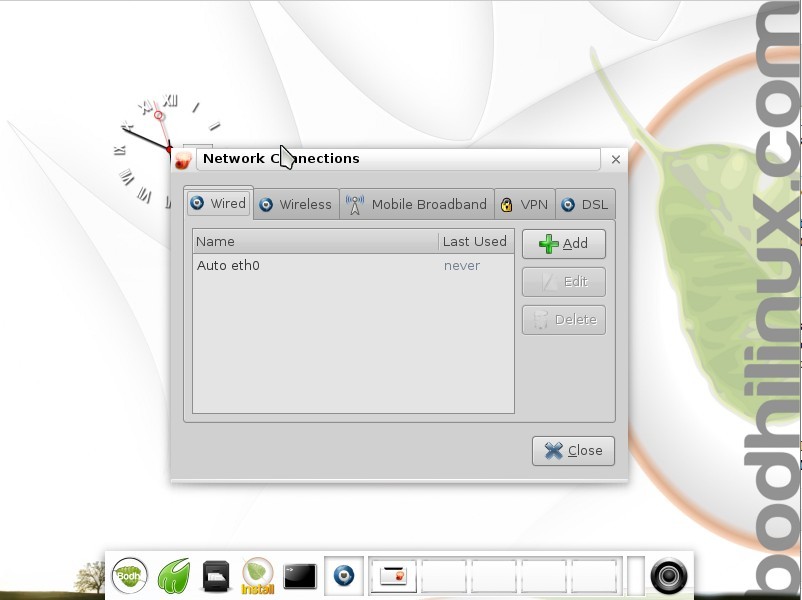Open the Bodhi main menu icon
Viewport: 802px width, 600px height.
coord(129,575)
